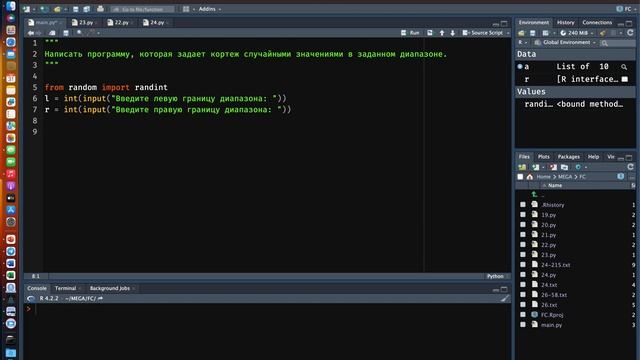Click the Load workspace icon in Environment pane
Screen dimensions: 640x360
(x=521, y=33)
